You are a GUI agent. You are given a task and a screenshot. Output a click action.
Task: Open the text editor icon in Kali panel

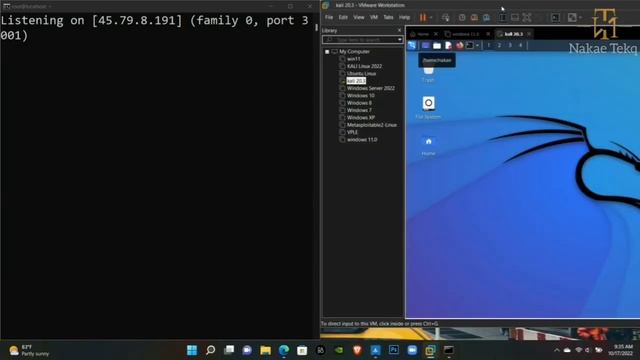[x=448, y=45]
